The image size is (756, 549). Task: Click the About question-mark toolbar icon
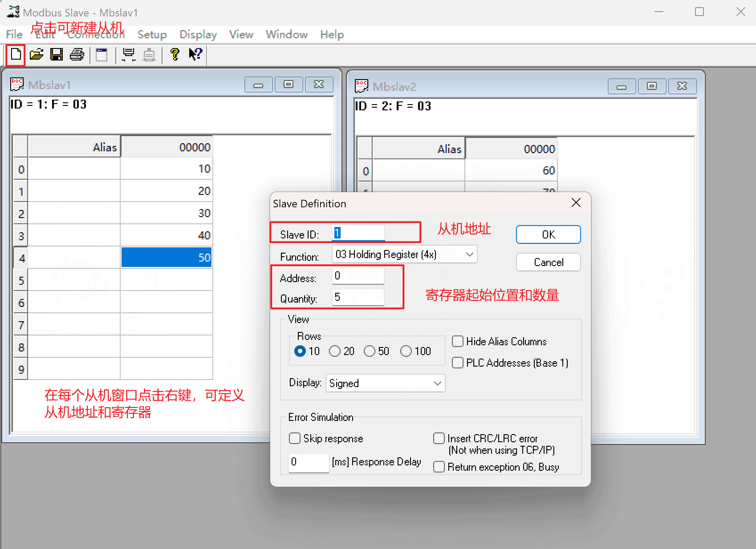click(175, 54)
